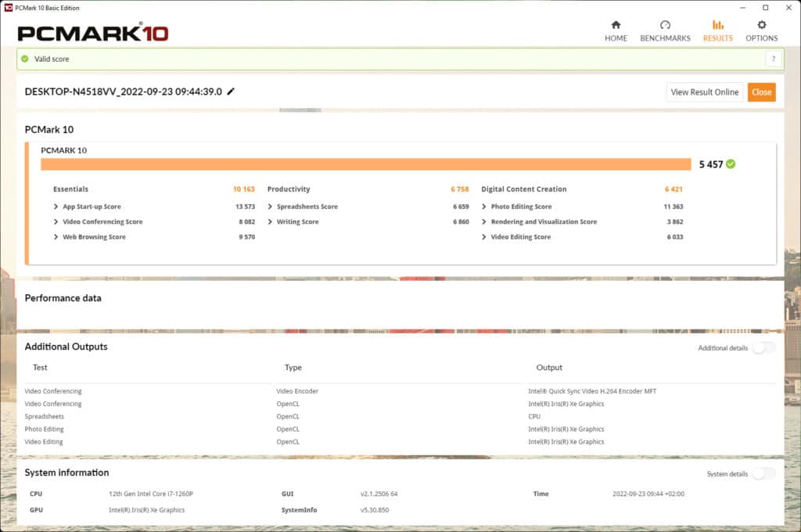Toggle the Additional details switch

coord(763,348)
